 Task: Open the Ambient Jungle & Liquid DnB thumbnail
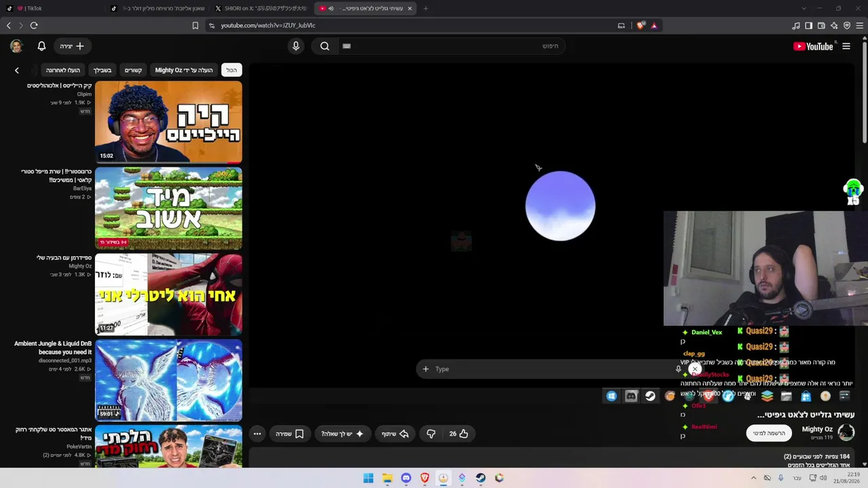(168, 380)
